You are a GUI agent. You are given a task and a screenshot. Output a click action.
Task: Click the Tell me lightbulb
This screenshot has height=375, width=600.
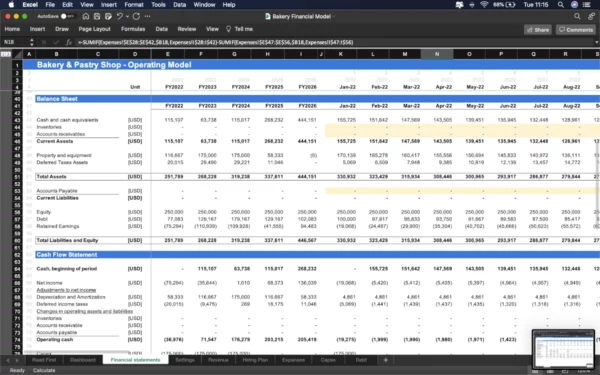pyautogui.click(x=228, y=29)
